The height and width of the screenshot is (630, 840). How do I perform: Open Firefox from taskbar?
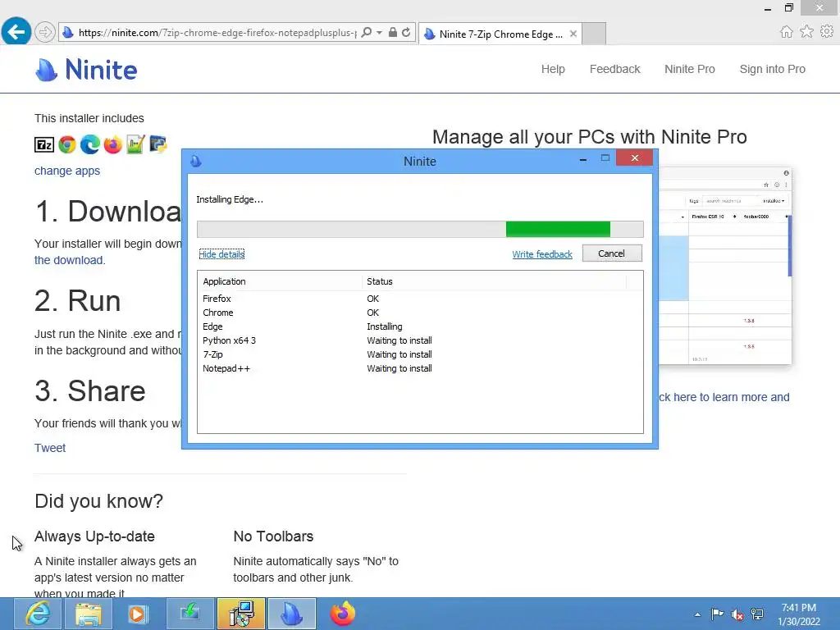point(342,614)
